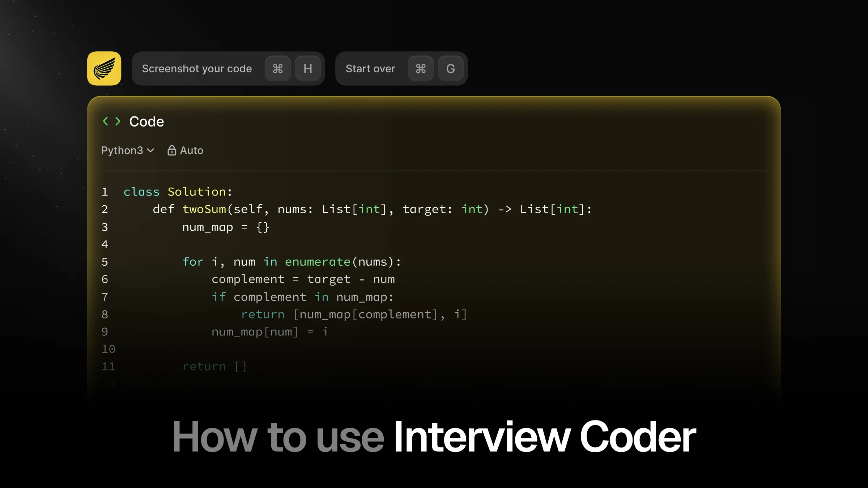Click the num_map = {} code line
The width and height of the screenshot is (868, 488).
[x=225, y=227]
